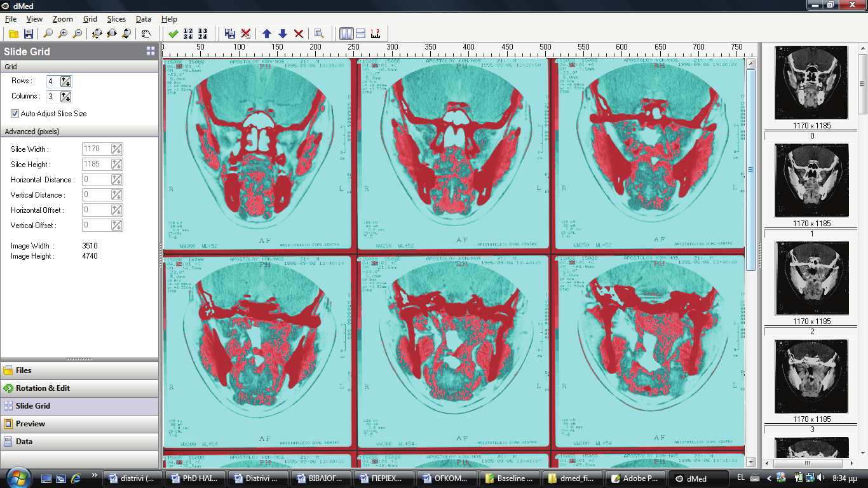The image size is (868, 488).
Task: Click the save slices icon
Action: point(230,34)
